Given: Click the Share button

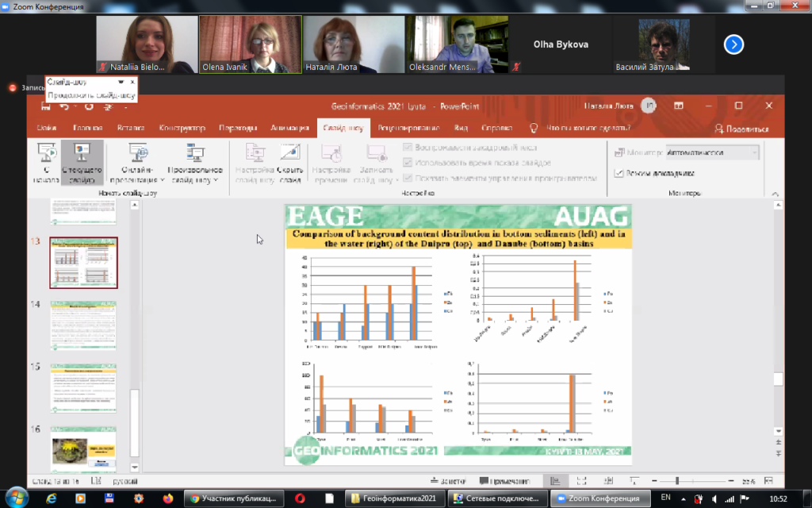Looking at the screenshot, I should pos(741,129).
